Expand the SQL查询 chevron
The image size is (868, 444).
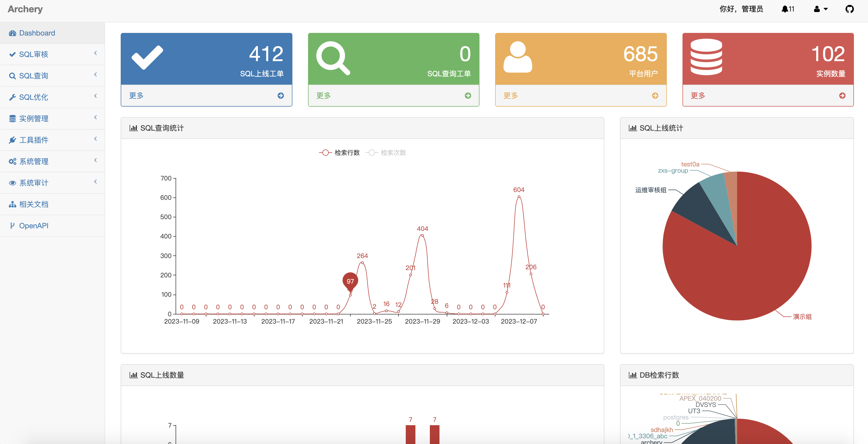96,74
